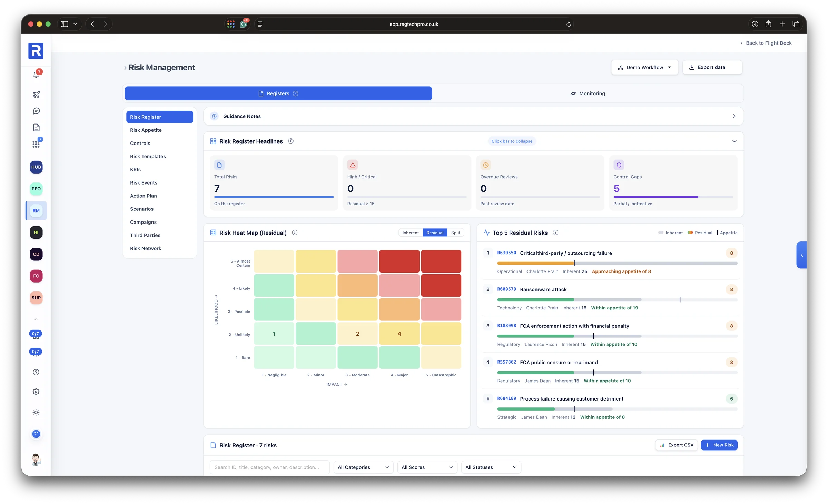Collapse the Risk Register Headlines bar chevron
The width and height of the screenshot is (828, 504).
tap(734, 141)
